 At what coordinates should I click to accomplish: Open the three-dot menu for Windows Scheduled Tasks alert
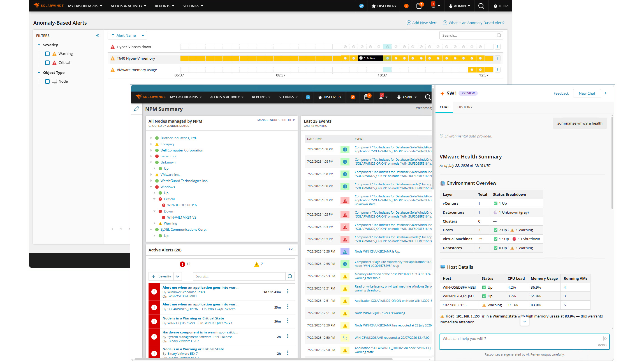coord(288,291)
